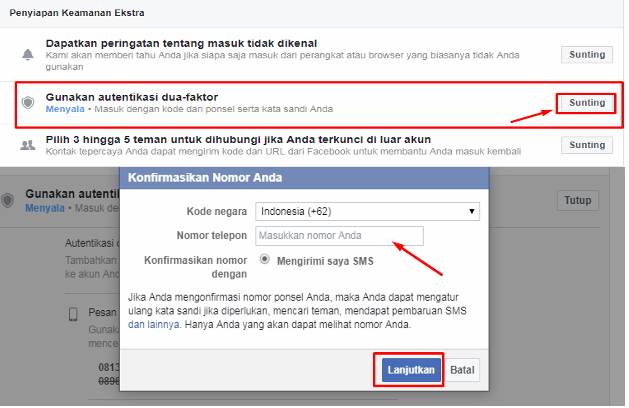
Task: Click the shield icon beside two-factor authentication
Action: (27, 102)
